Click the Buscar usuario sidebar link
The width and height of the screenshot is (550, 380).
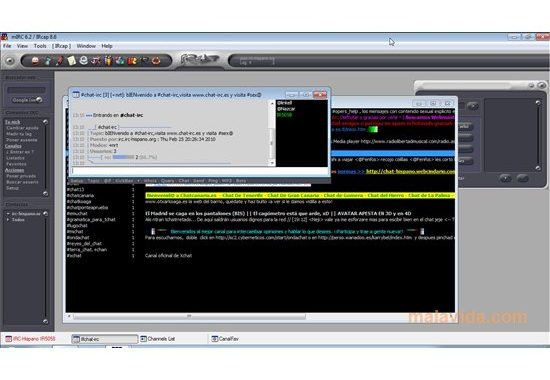(x=22, y=182)
